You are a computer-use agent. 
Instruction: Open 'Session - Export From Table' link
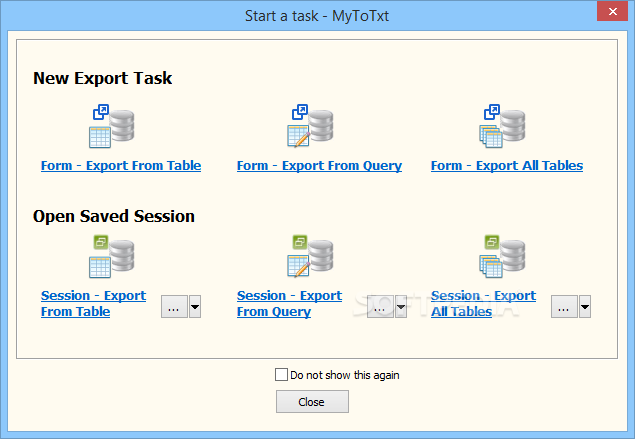[x=93, y=303]
